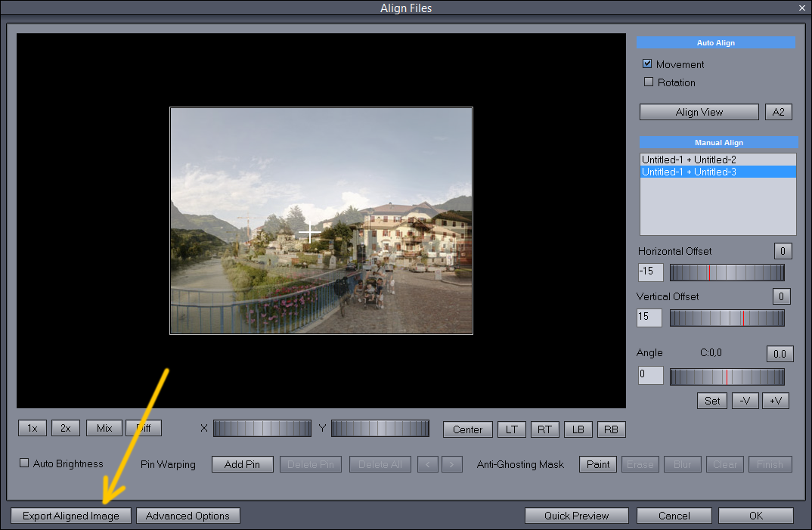812x530 pixels.
Task: Activate Paint for the anti-ghosting mask
Action: click(x=597, y=464)
